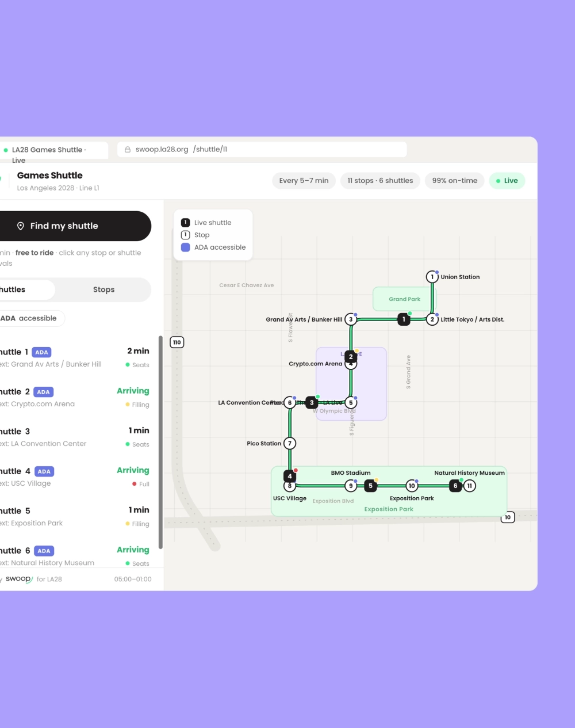Click live shuttle 1 marker near Grand Park
The image size is (575, 728).
coord(404,319)
